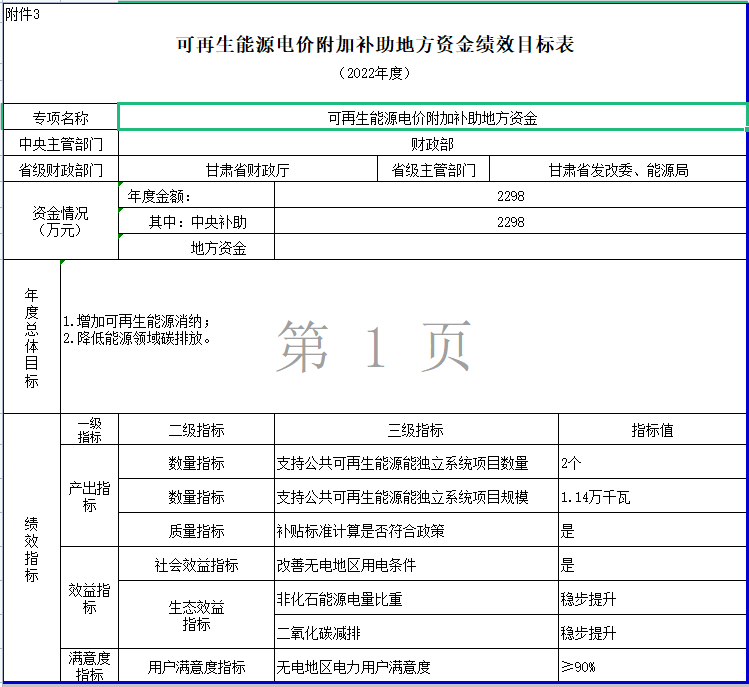Click the 2298 value beside 其中:中央补助
Image resolution: width=749 pixels, height=687 pixels.
click(x=510, y=222)
